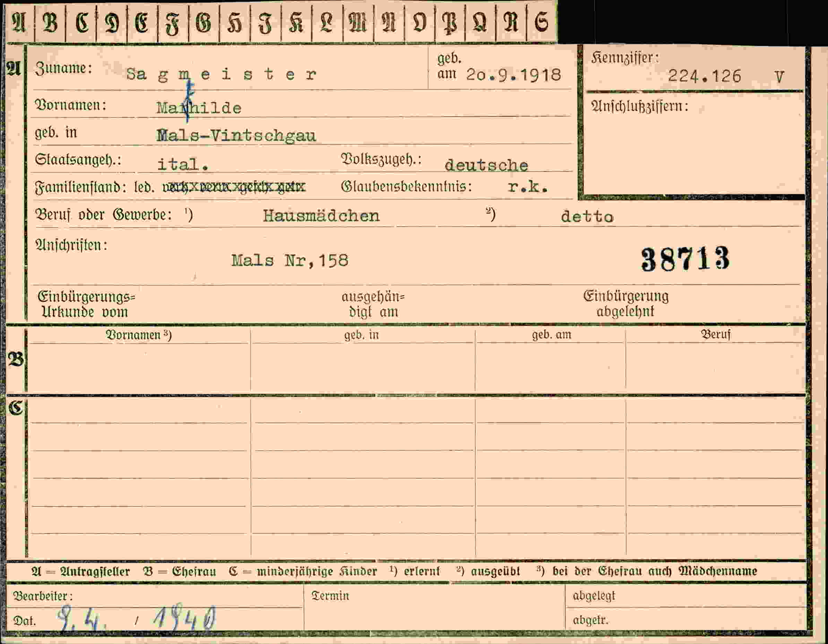Click the "Kennziffer:" label
This screenshot has width=828, height=644.
pyautogui.click(x=625, y=58)
